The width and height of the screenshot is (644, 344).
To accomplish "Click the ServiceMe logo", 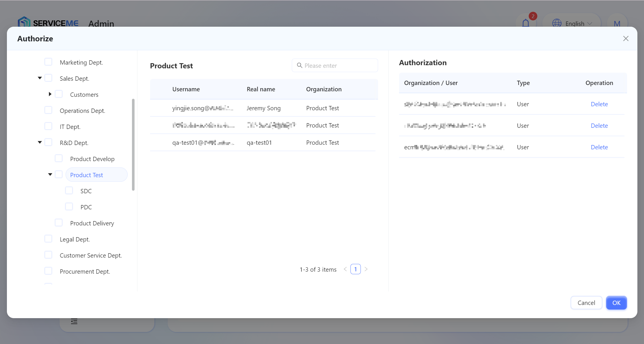I will (x=48, y=22).
